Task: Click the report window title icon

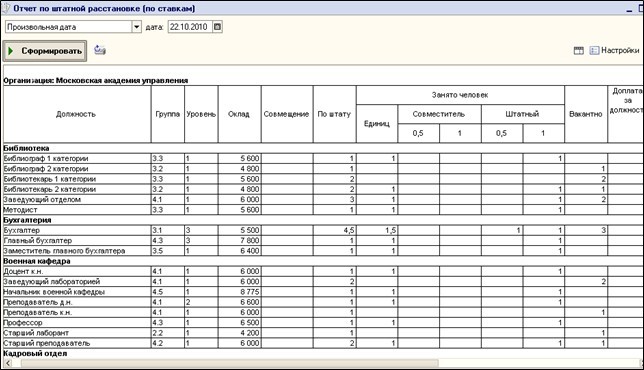Action: 6,8
